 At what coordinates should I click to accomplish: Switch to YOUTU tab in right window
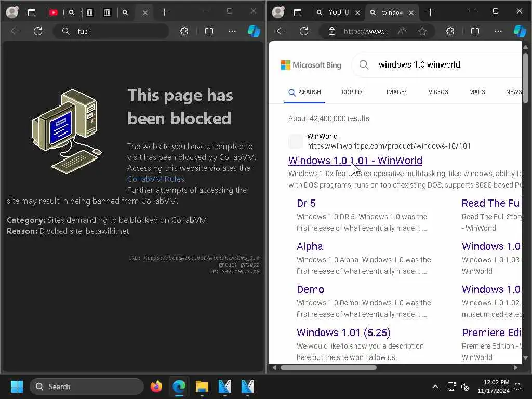coord(334,12)
